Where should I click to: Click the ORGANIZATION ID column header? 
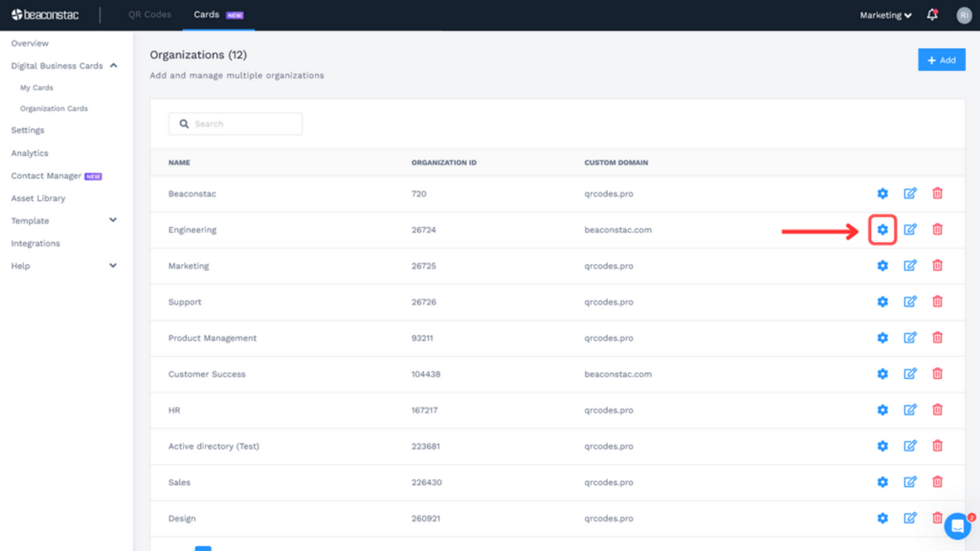point(444,162)
